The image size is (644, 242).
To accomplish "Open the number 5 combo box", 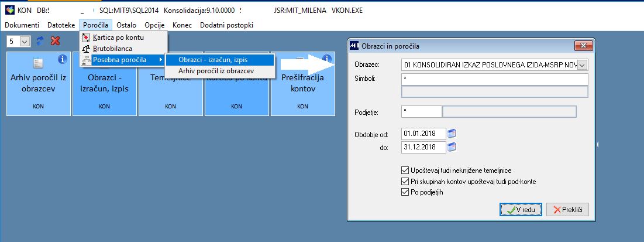I will click(x=19, y=41).
